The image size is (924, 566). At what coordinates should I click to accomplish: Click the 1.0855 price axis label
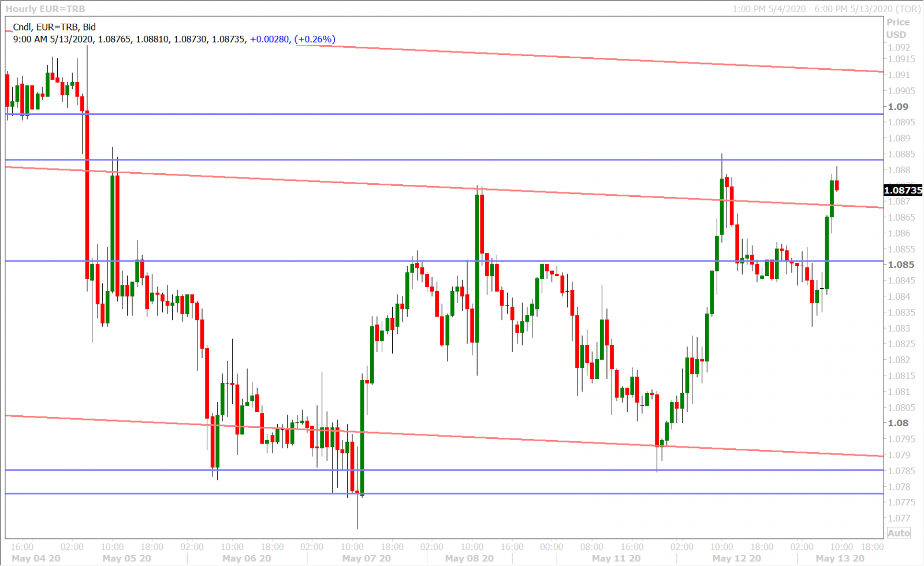pos(901,249)
